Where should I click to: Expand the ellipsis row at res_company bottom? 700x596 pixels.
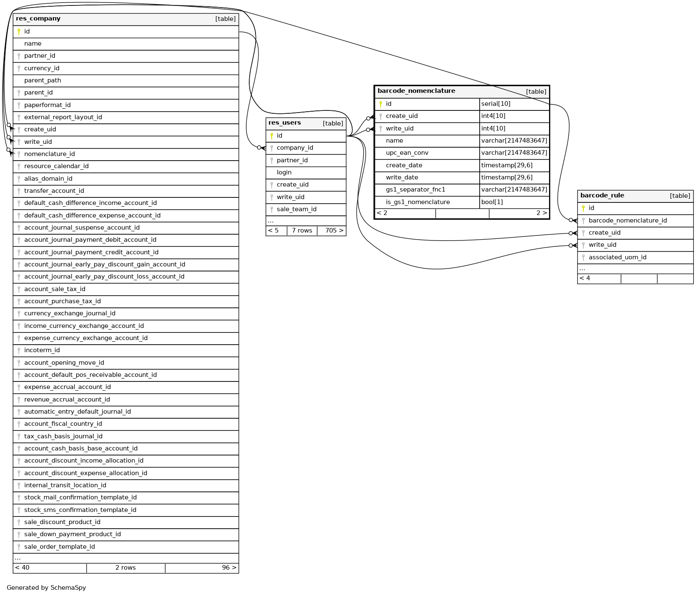pyautogui.click(x=18, y=558)
